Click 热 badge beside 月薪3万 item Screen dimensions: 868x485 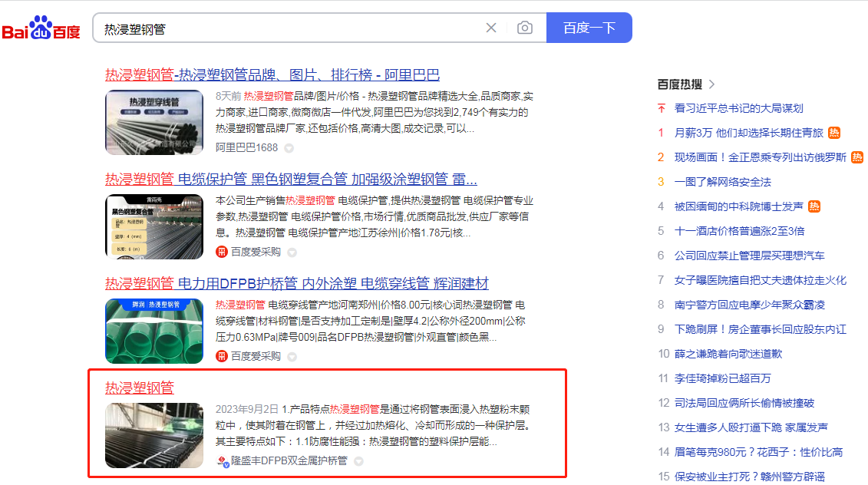click(x=834, y=133)
